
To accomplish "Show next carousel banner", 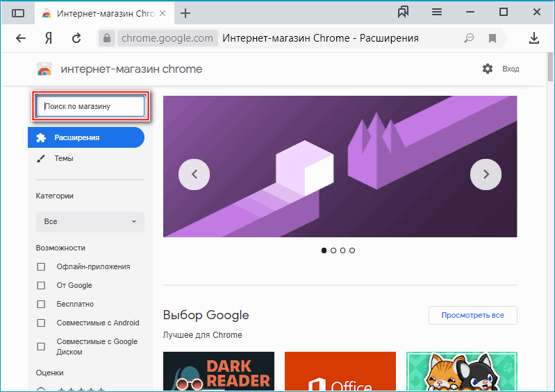I will [486, 174].
